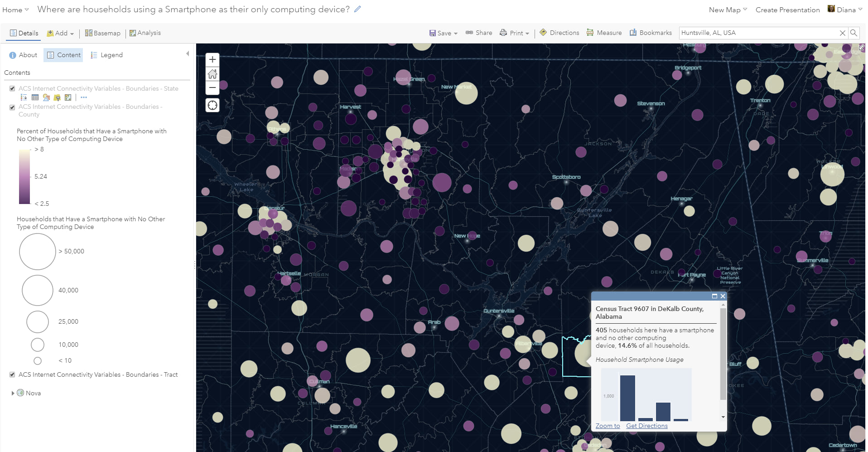Uncheck the County boundaries layer
868x452 pixels.
point(12,107)
